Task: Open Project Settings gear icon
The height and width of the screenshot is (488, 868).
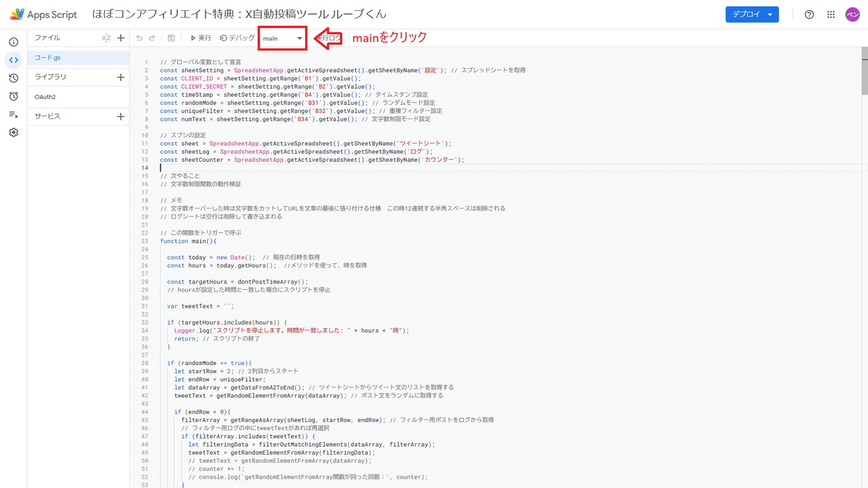Action: [x=13, y=132]
